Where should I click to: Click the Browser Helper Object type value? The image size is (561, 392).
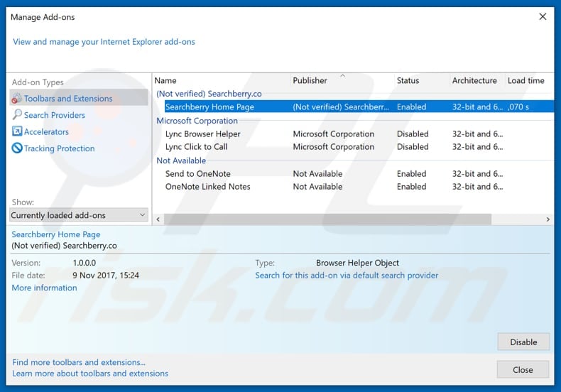point(357,263)
